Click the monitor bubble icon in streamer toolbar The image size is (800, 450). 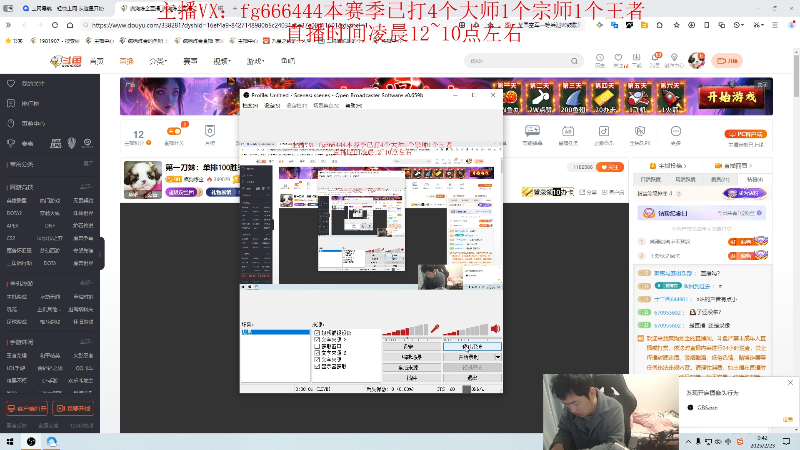[x=532, y=131]
